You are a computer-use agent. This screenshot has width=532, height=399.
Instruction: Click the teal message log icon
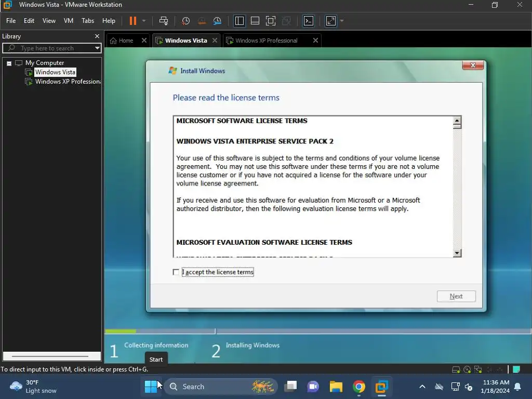tap(516, 369)
